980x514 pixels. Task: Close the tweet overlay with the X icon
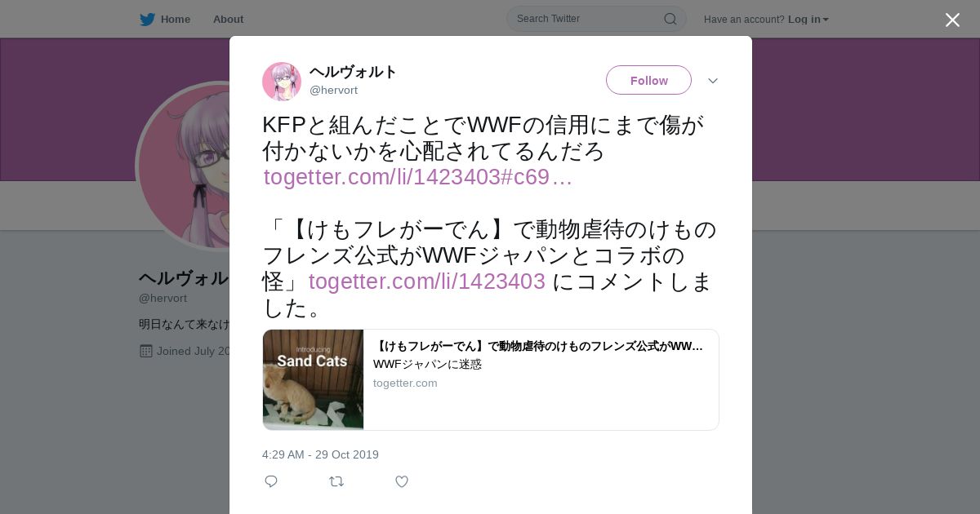pyautogui.click(x=952, y=20)
